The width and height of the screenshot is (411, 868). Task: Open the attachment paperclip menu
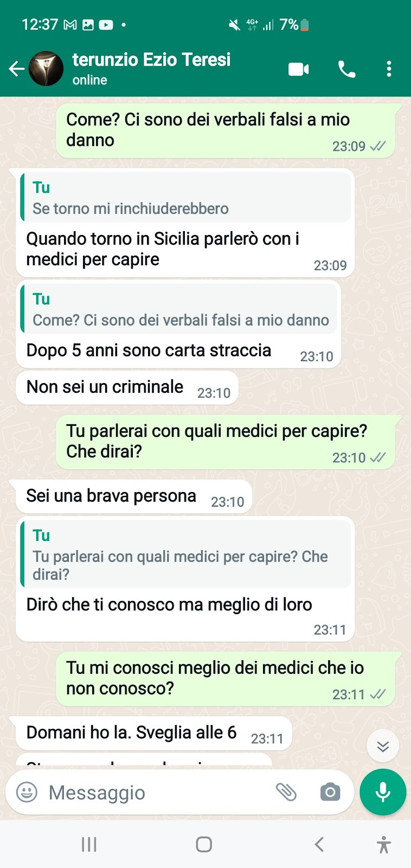(286, 792)
